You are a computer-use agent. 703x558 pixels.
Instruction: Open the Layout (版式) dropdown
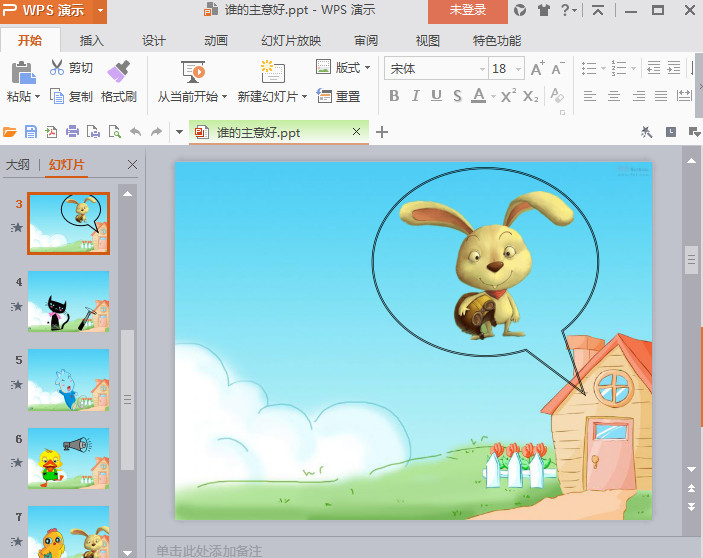344,68
